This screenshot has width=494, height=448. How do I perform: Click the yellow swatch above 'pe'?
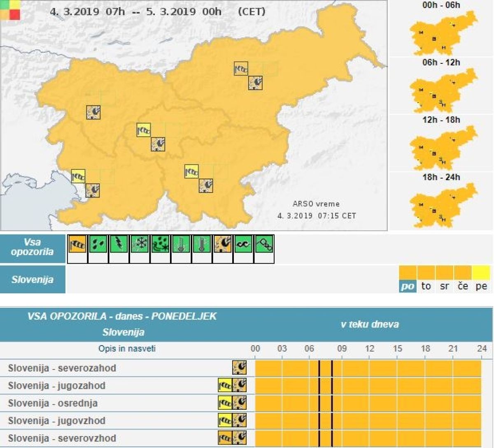tap(482, 272)
